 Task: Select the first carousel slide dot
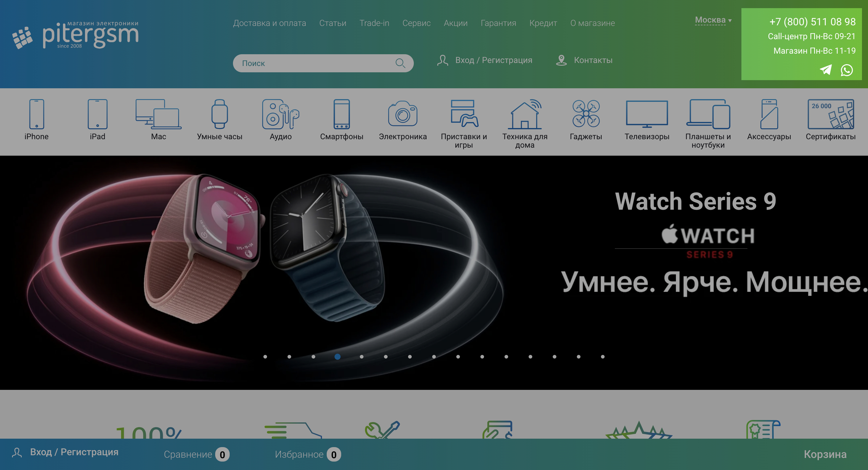click(265, 356)
